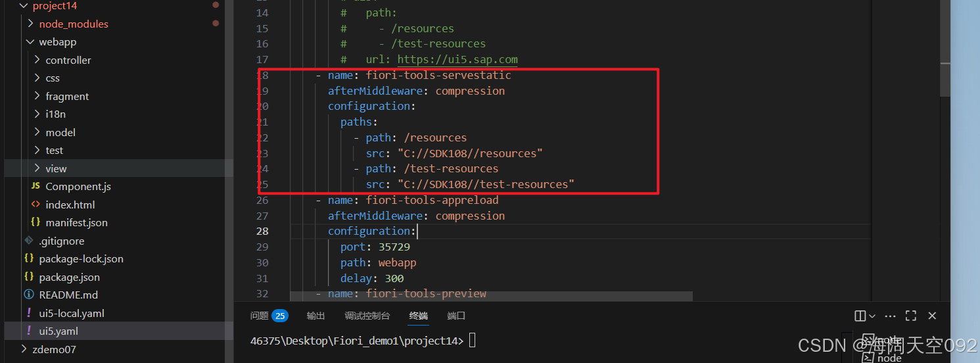Viewport: 980px width, 363px height.
Task: Click 'path: /resources' on line 22
Action: tap(416, 137)
